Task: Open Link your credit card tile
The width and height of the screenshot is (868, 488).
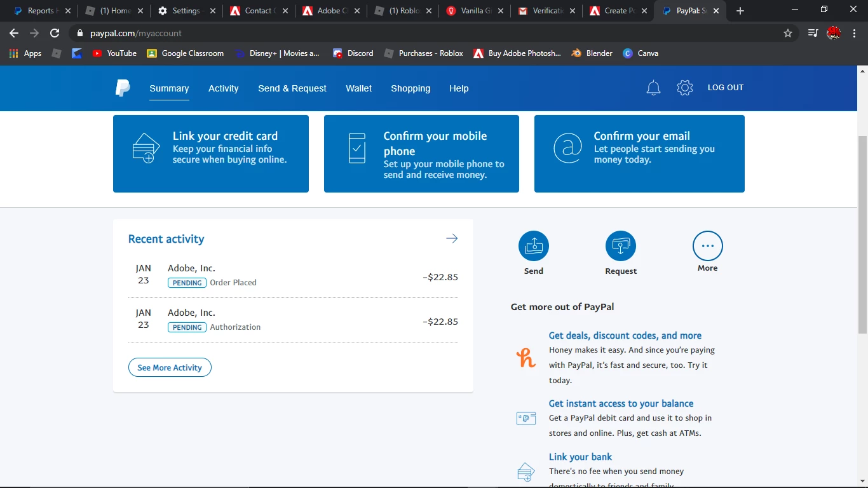Action: (x=211, y=154)
